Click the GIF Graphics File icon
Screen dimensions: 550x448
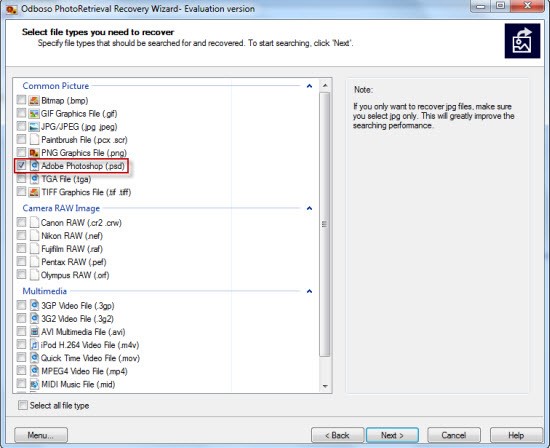pyautogui.click(x=34, y=114)
